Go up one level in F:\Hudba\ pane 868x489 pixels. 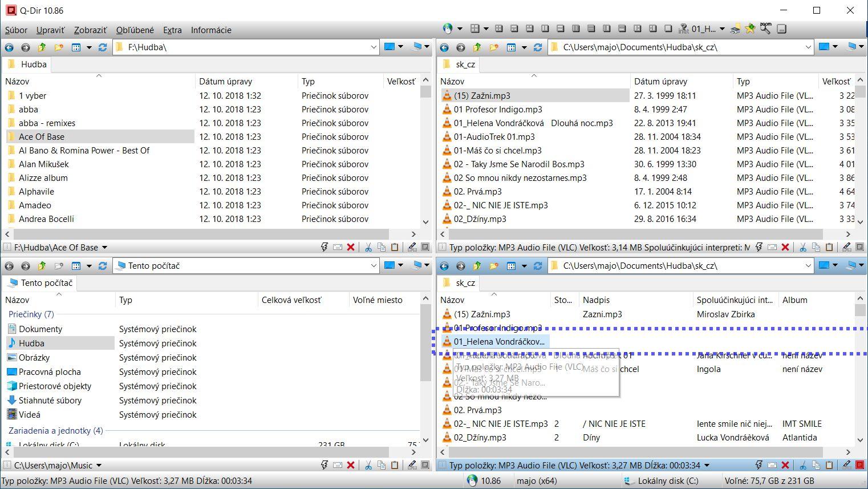42,47
